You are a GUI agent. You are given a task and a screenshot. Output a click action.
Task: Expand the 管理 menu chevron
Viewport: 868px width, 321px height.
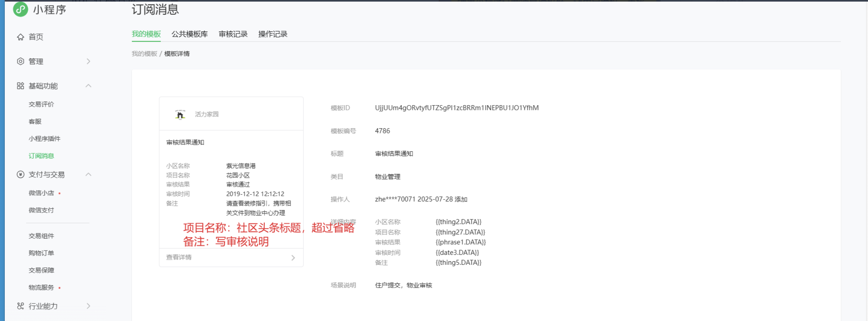[x=88, y=61]
